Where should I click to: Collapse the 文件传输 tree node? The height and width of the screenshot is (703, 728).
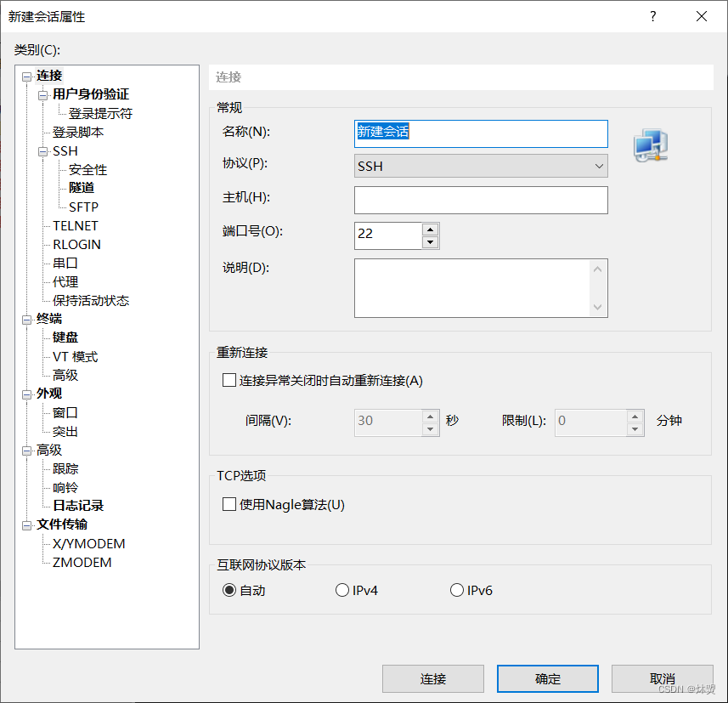[27, 525]
